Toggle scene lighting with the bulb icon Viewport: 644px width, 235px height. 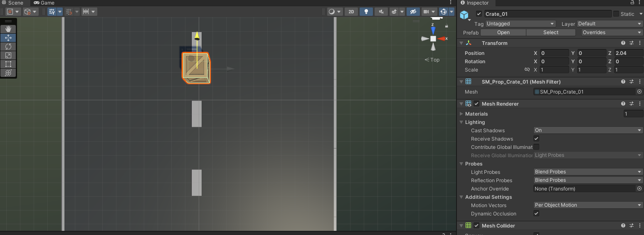pyautogui.click(x=366, y=12)
